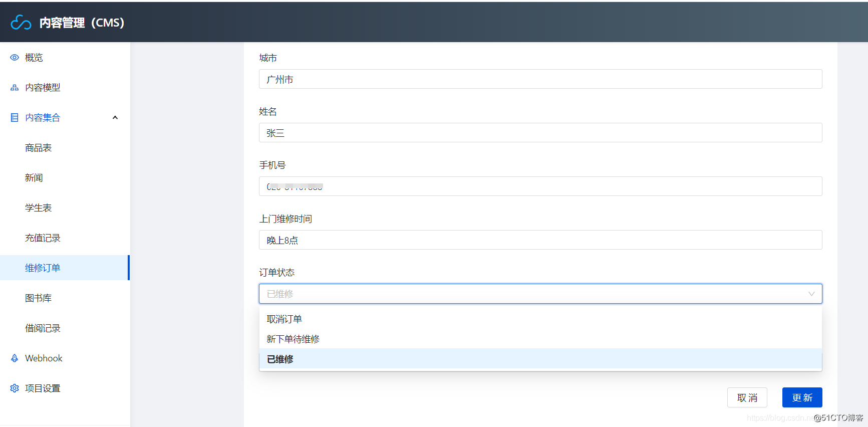Choose 取消订单 from the status list
The width and height of the screenshot is (868, 427).
tap(540, 319)
